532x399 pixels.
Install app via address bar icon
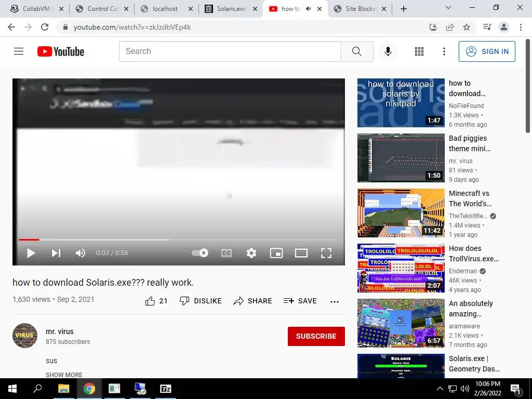tap(433, 27)
